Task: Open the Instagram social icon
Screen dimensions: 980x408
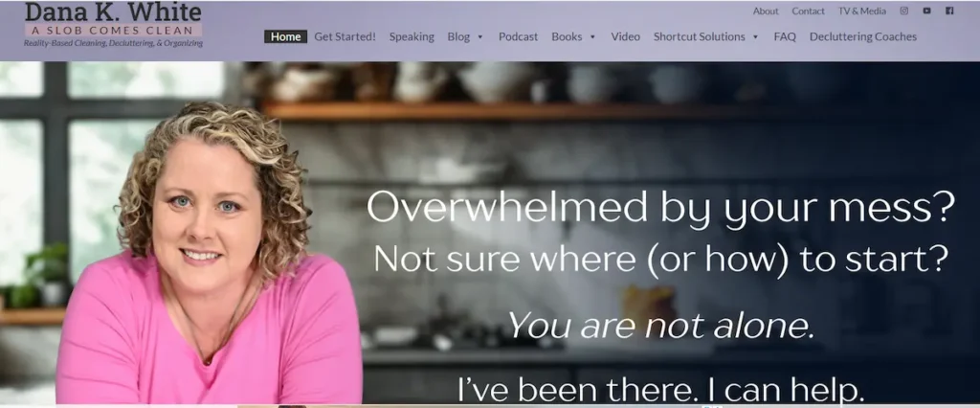Action: (x=903, y=11)
